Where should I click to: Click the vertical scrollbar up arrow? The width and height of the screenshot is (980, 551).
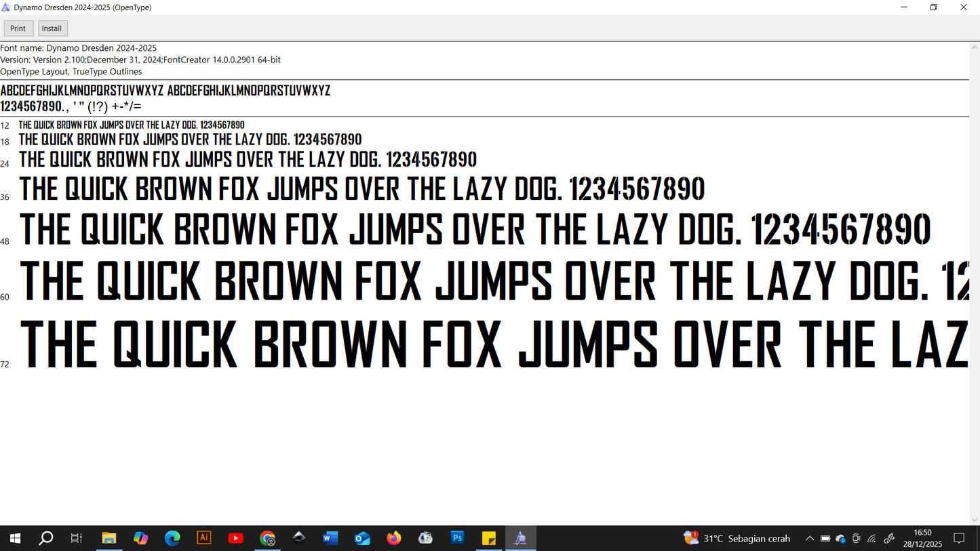[x=975, y=47]
